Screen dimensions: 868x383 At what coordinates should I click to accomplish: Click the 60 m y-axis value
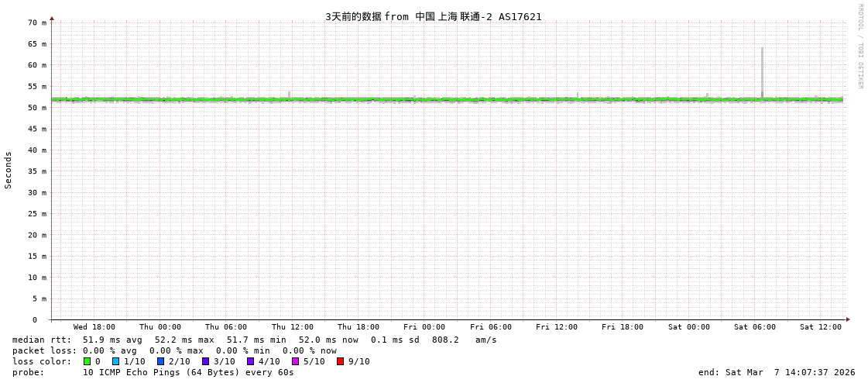click(36, 65)
